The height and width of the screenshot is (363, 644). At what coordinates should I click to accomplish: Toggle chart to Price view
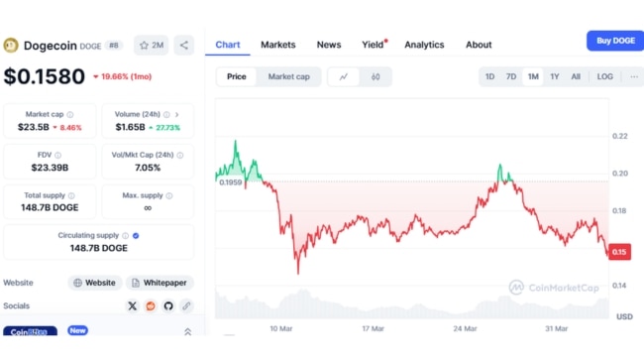(x=237, y=77)
